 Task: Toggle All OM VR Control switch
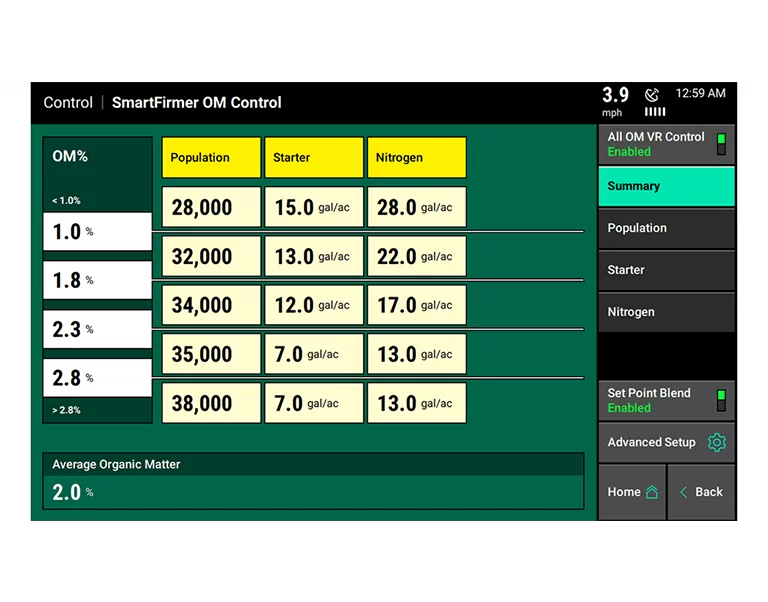click(721, 144)
